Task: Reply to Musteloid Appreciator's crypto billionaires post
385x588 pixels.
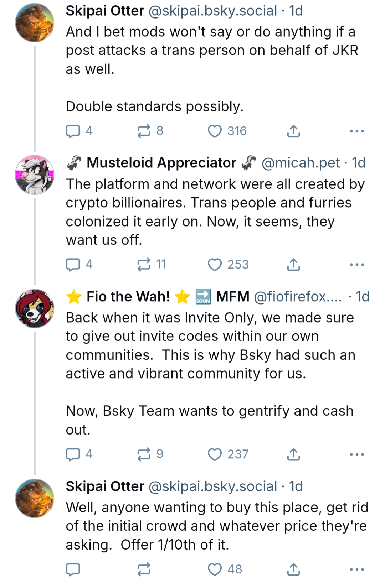Action: (x=73, y=265)
